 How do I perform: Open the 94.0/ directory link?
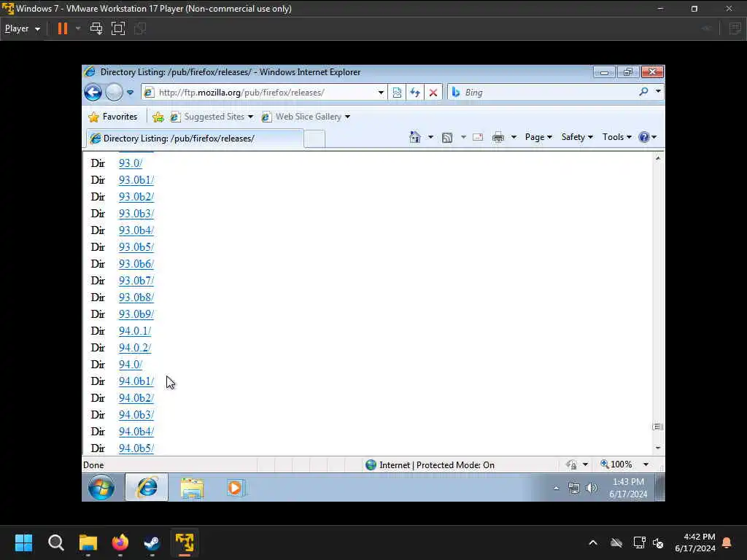click(131, 365)
